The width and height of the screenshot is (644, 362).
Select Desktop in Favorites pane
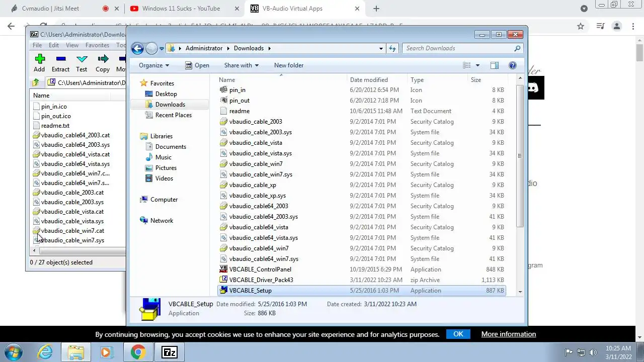coord(166,94)
